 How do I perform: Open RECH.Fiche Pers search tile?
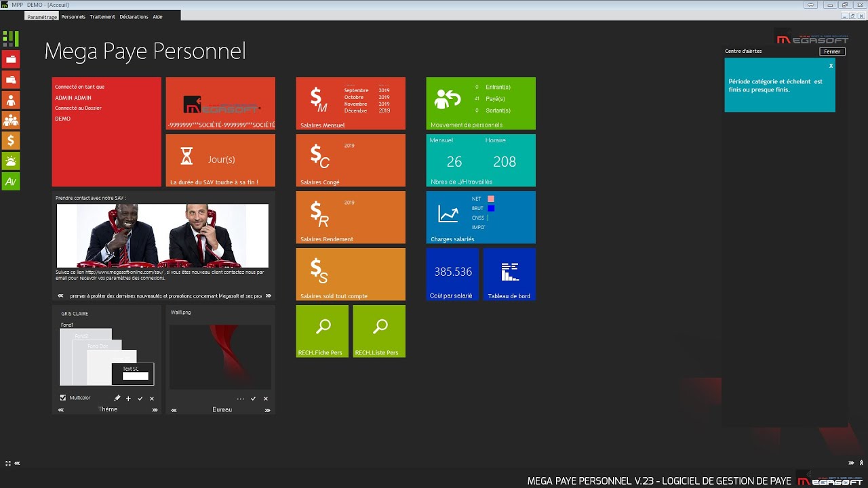[x=322, y=331]
